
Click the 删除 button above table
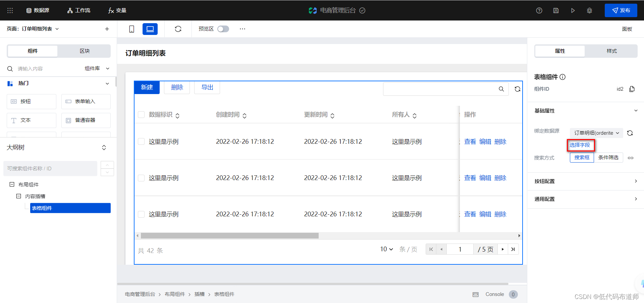(x=177, y=87)
